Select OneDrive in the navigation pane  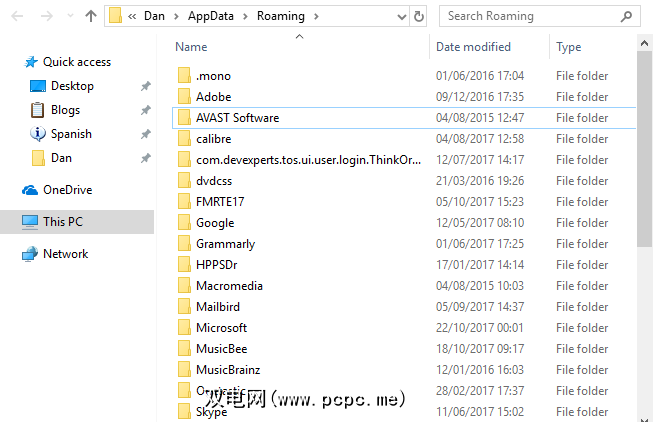pyautogui.click(x=67, y=190)
